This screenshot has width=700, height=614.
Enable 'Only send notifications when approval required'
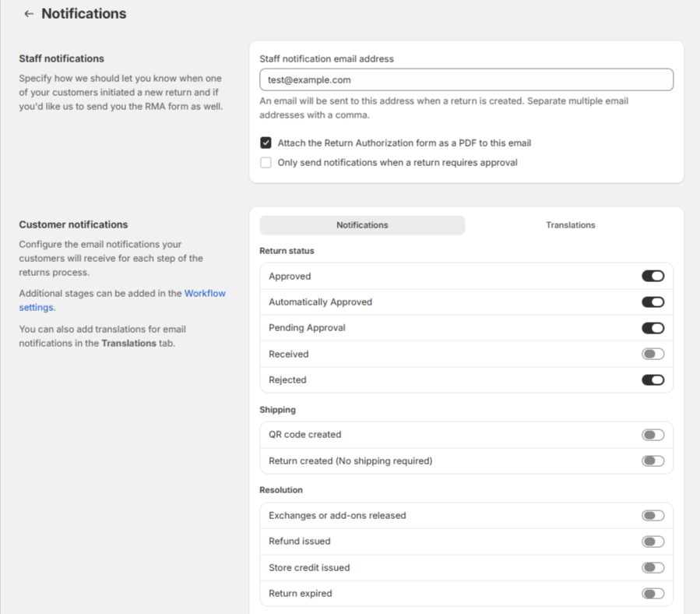(266, 163)
